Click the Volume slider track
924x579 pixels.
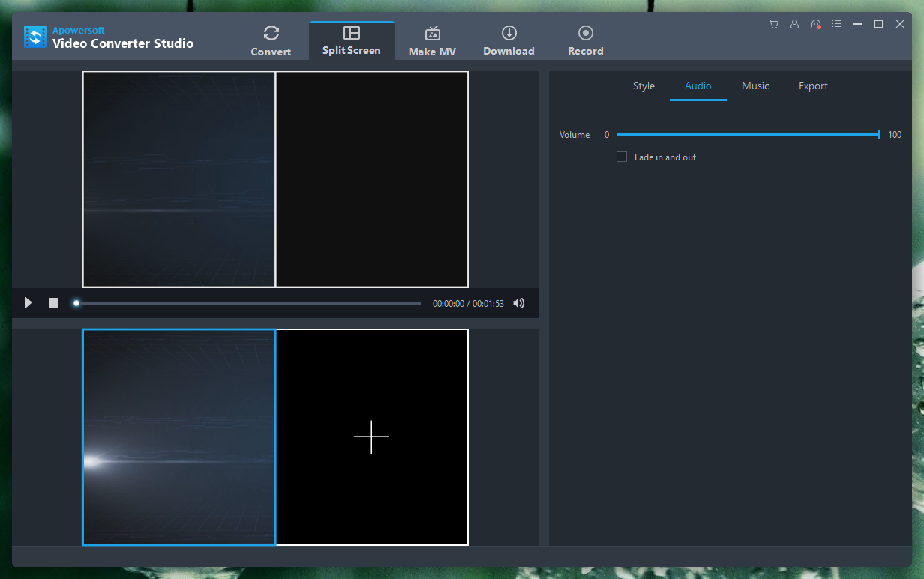coord(748,135)
